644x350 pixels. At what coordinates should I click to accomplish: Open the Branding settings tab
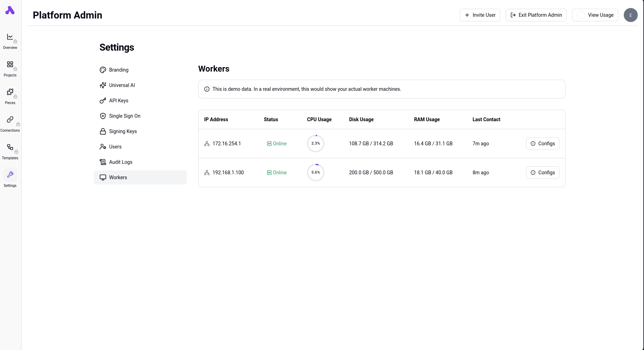[x=119, y=70]
